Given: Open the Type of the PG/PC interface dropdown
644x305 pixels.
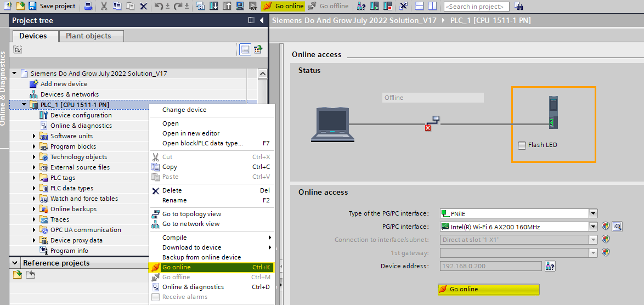Looking at the screenshot, I should (x=593, y=213).
